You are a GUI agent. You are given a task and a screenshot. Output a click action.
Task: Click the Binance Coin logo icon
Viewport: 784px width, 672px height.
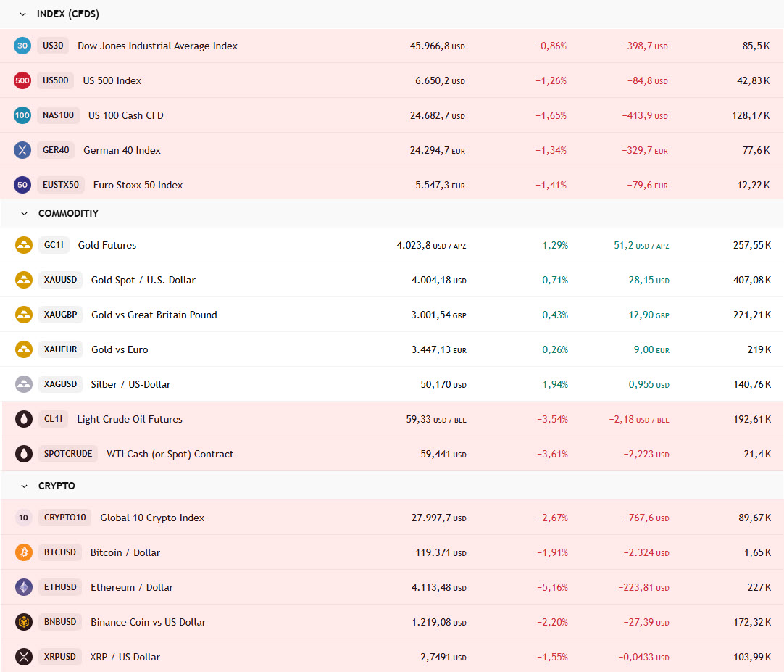[x=24, y=622]
